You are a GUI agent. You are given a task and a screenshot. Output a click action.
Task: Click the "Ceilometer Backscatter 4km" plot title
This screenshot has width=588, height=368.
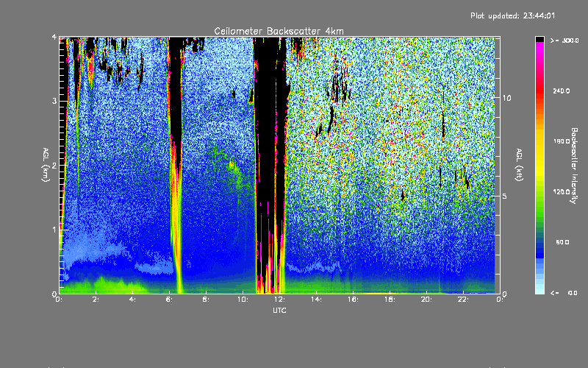pyautogui.click(x=279, y=31)
